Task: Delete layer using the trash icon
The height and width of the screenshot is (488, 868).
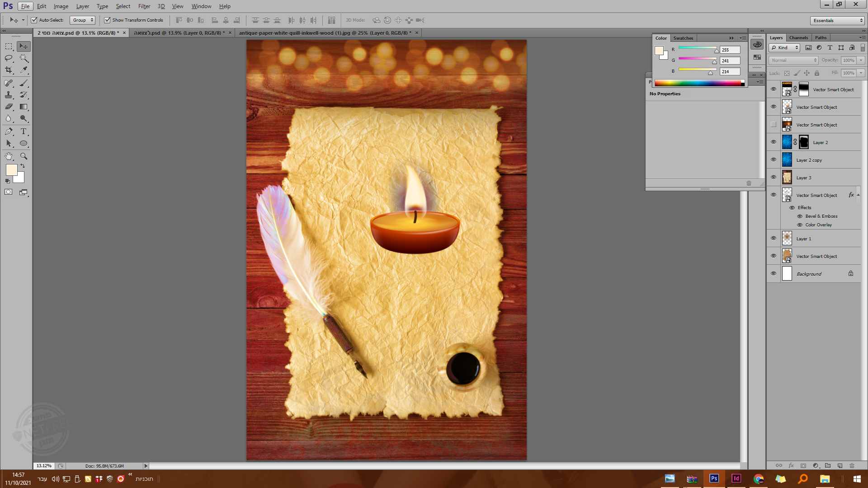Action: (852, 465)
